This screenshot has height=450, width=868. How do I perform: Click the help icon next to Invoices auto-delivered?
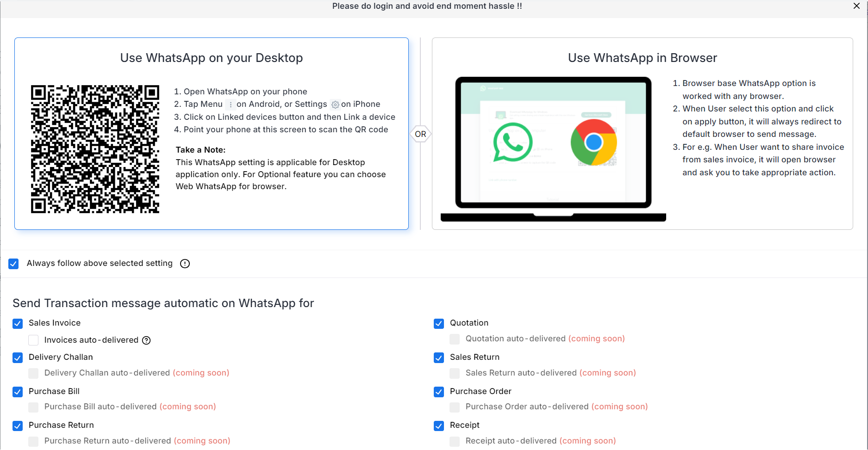pyautogui.click(x=146, y=340)
